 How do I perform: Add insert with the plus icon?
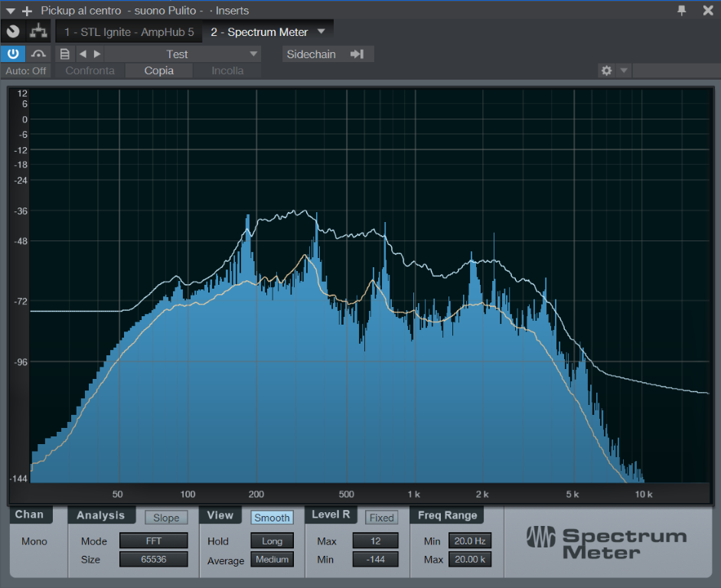pos(28,11)
